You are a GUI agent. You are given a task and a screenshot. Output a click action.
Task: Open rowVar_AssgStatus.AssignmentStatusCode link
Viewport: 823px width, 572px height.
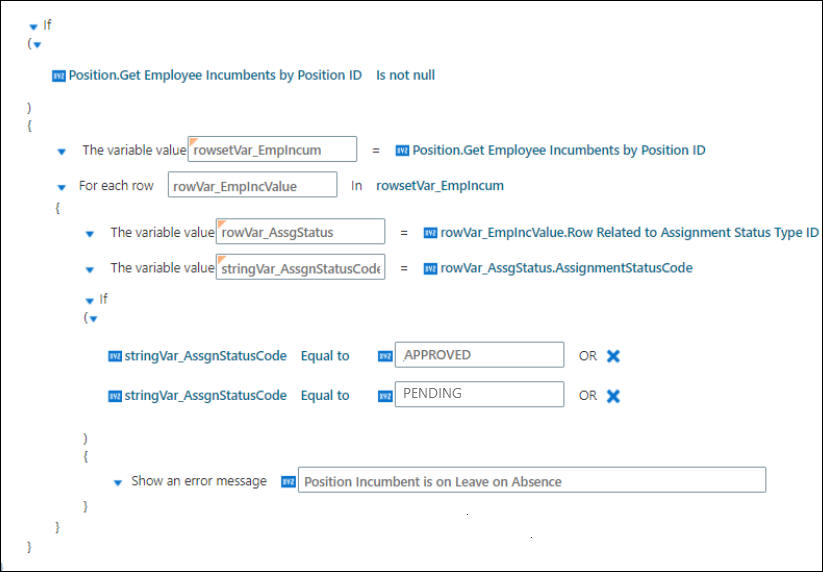(x=566, y=268)
